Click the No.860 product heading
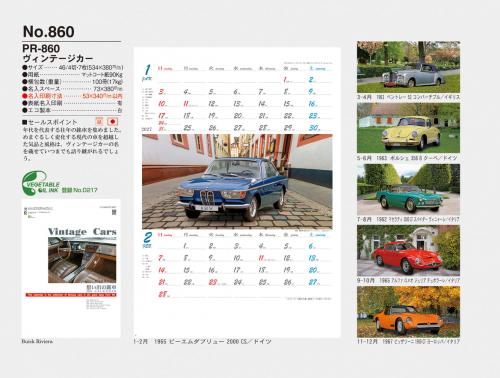 (49, 32)
